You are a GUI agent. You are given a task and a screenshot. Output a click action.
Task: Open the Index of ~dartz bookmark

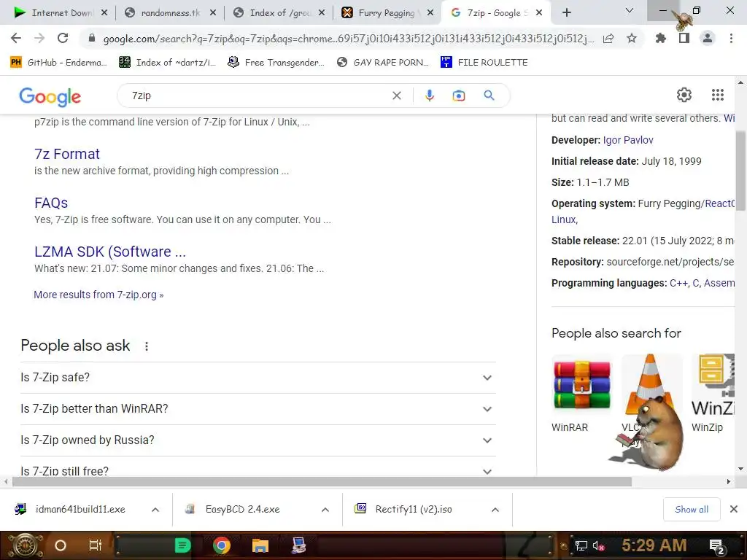click(167, 63)
